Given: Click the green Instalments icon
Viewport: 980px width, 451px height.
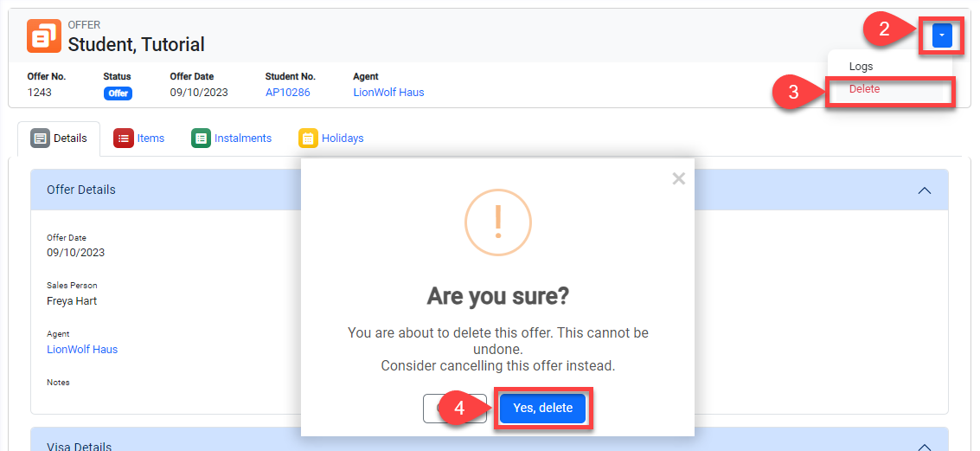Looking at the screenshot, I should coord(201,139).
